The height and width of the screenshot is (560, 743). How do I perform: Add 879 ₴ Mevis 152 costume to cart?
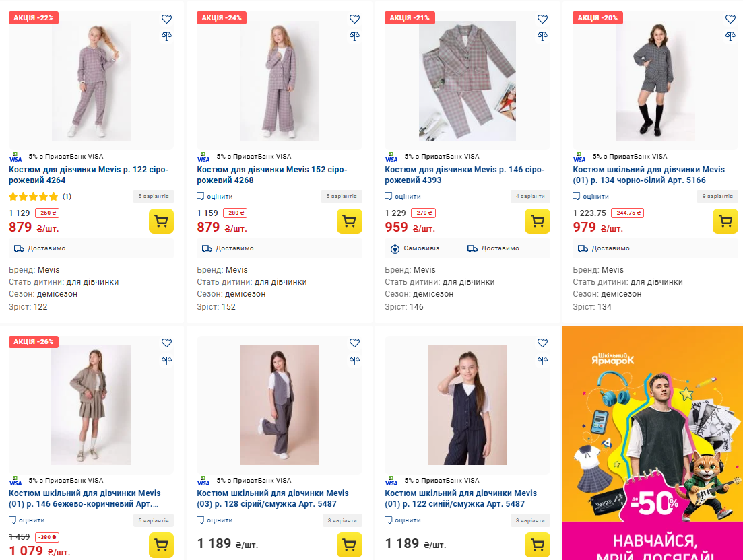coord(349,221)
